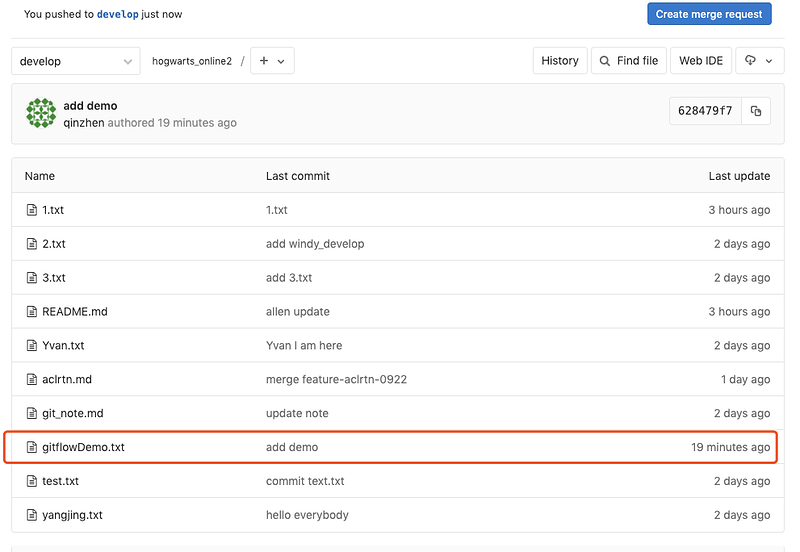This screenshot has height=552, width=800.
Task: Click the magnifier icon in Find file
Action: coord(605,61)
